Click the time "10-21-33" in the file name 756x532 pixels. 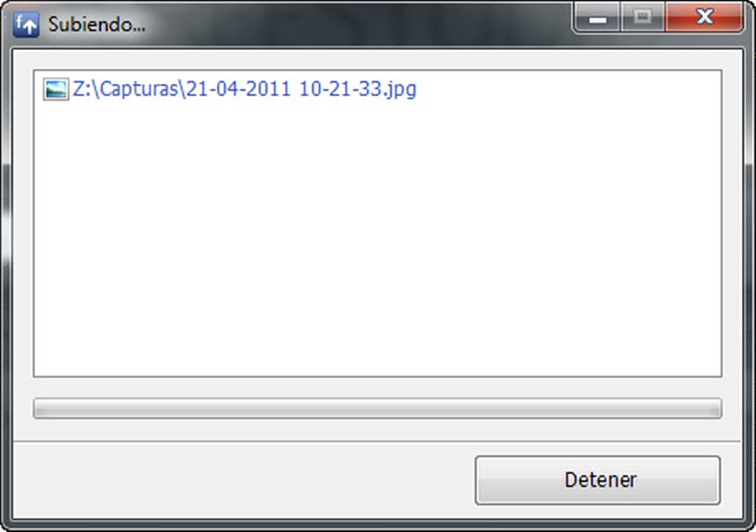340,89
